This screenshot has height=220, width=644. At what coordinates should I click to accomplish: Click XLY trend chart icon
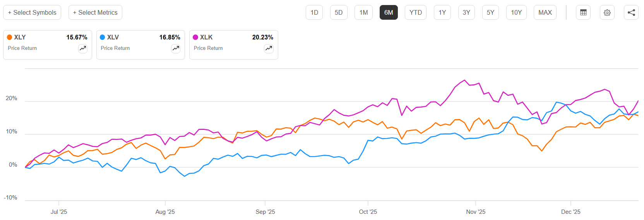83,48
